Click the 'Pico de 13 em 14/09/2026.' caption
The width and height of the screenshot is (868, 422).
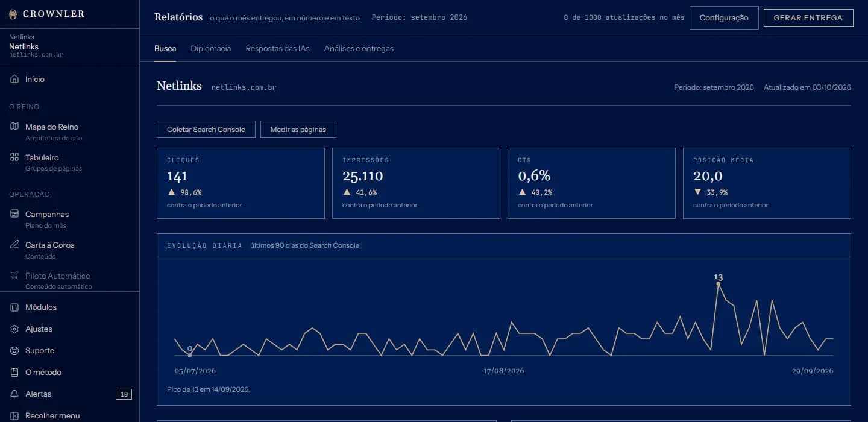(209, 389)
